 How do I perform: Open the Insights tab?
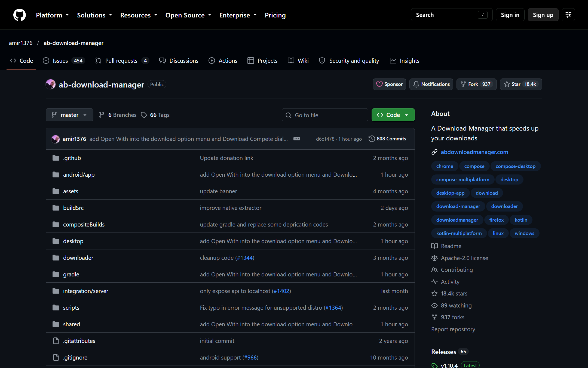pos(405,61)
